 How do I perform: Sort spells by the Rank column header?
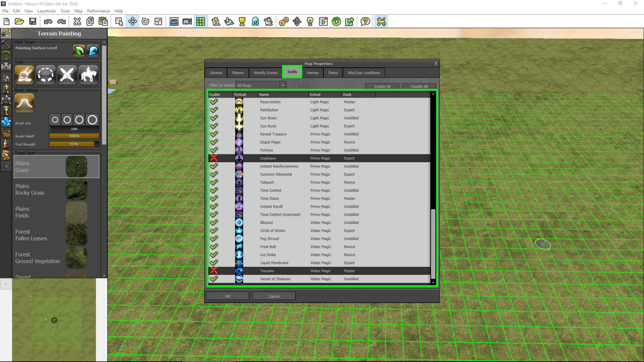[359, 95]
